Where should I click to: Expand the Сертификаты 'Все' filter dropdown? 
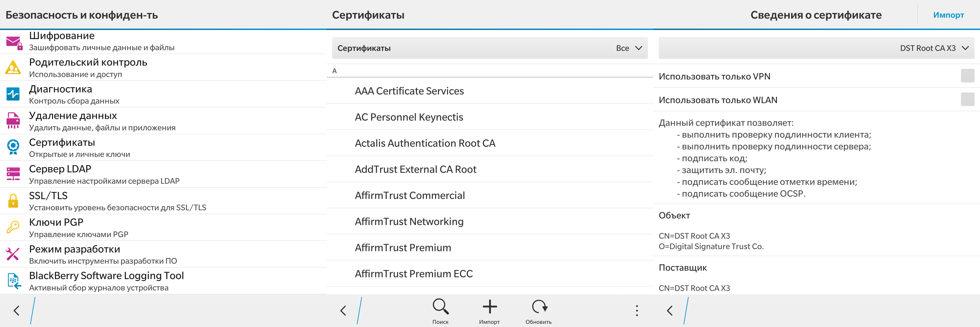click(490, 48)
